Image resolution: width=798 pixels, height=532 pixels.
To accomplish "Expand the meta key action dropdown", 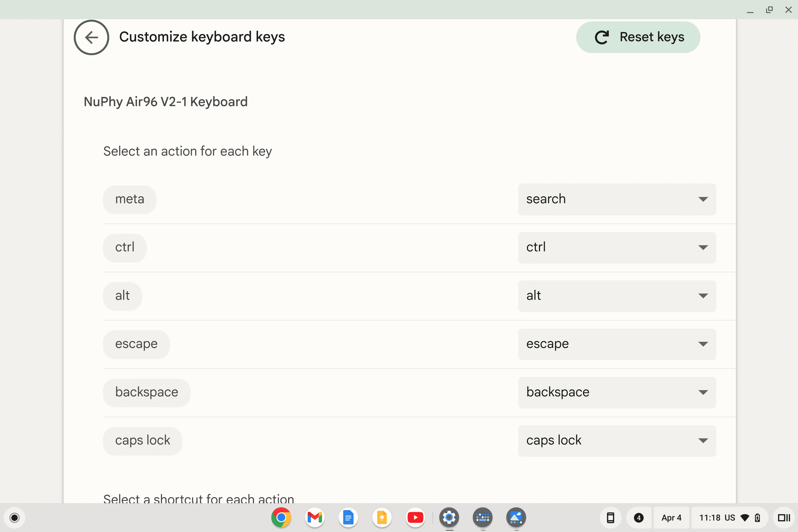I will point(704,199).
